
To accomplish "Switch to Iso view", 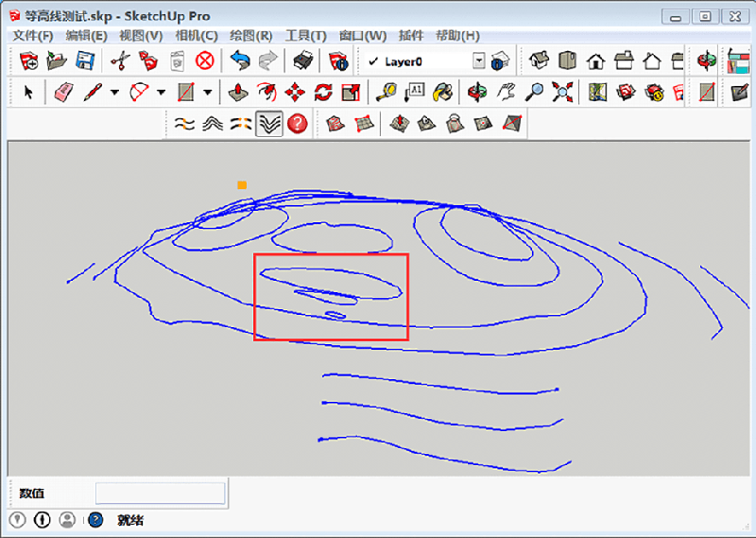I will [x=540, y=61].
